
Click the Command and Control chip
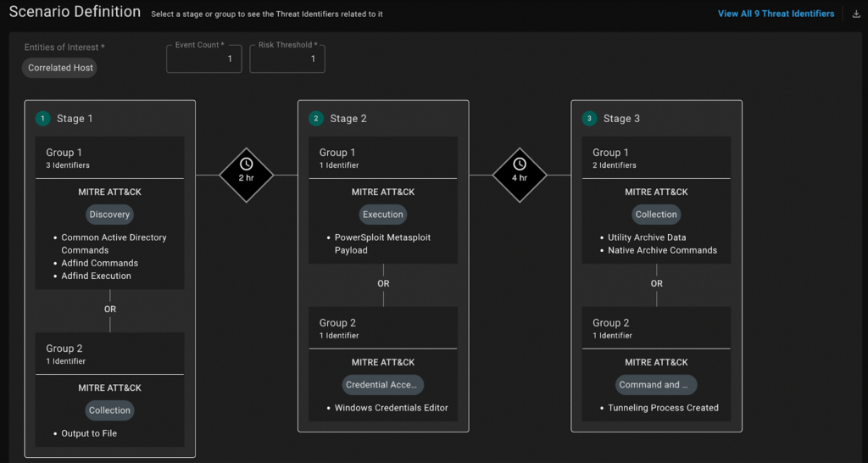click(656, 385)
